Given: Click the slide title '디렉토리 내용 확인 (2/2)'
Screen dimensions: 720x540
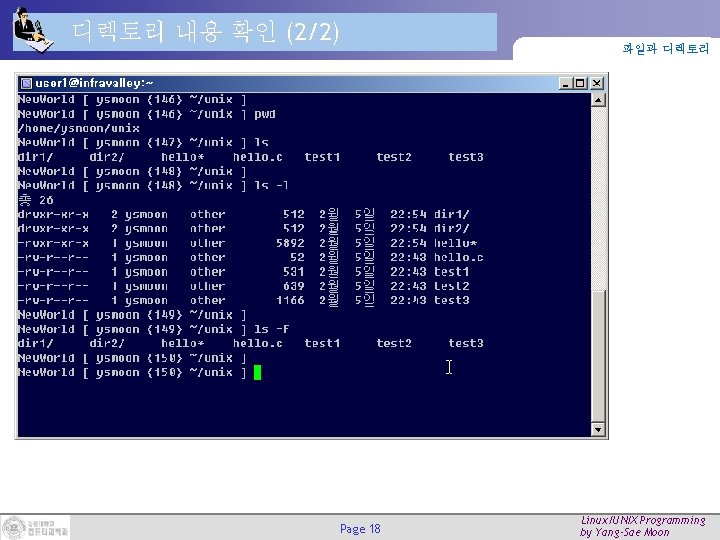Looking at the screenshot, I should click(x=206, y=32).
